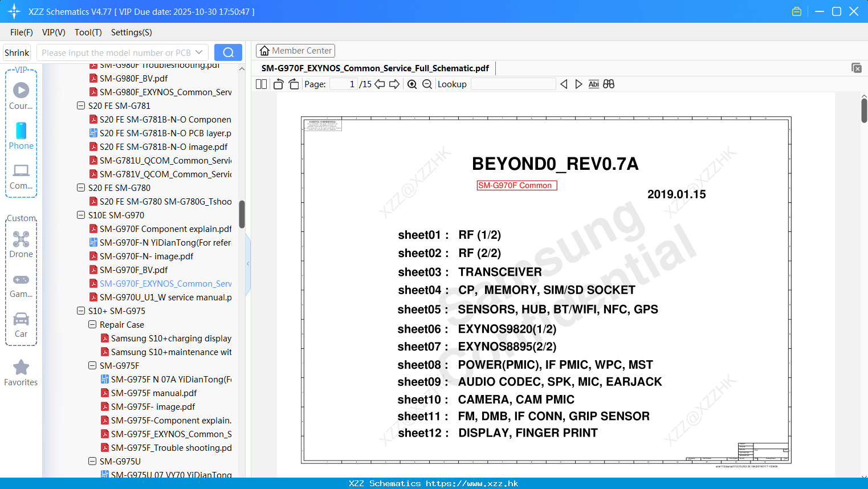Open the Car category
The width and height of the screenshot is (868, 489).
21,325
